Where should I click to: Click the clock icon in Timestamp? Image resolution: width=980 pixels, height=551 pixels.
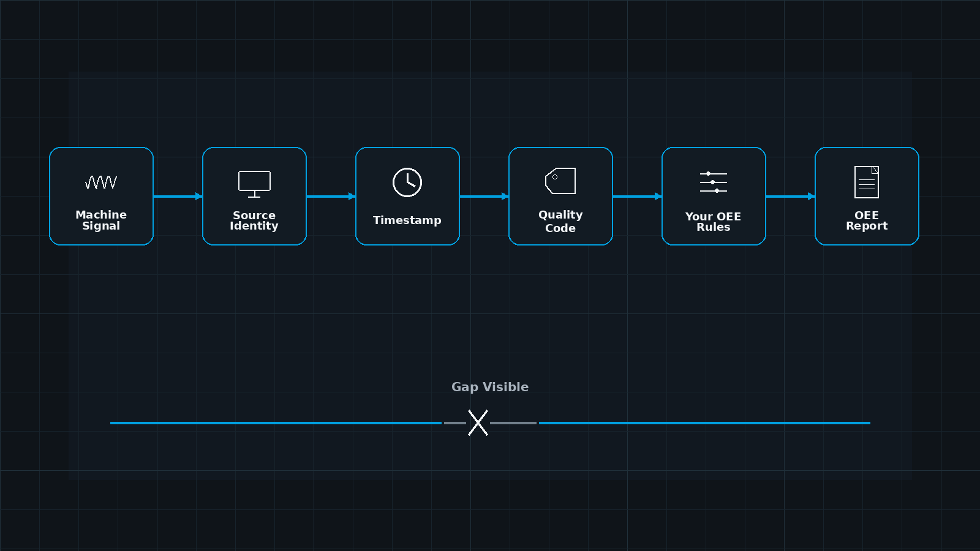[x=407, y=182]
